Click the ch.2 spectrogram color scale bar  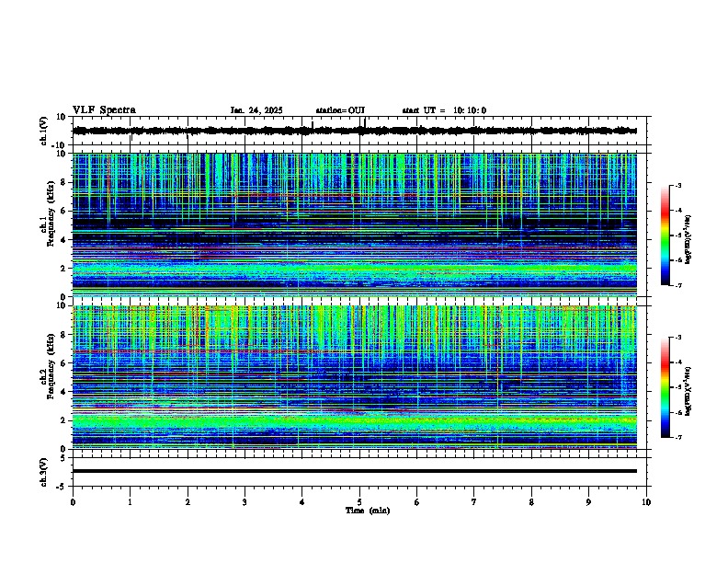(665, 387)
